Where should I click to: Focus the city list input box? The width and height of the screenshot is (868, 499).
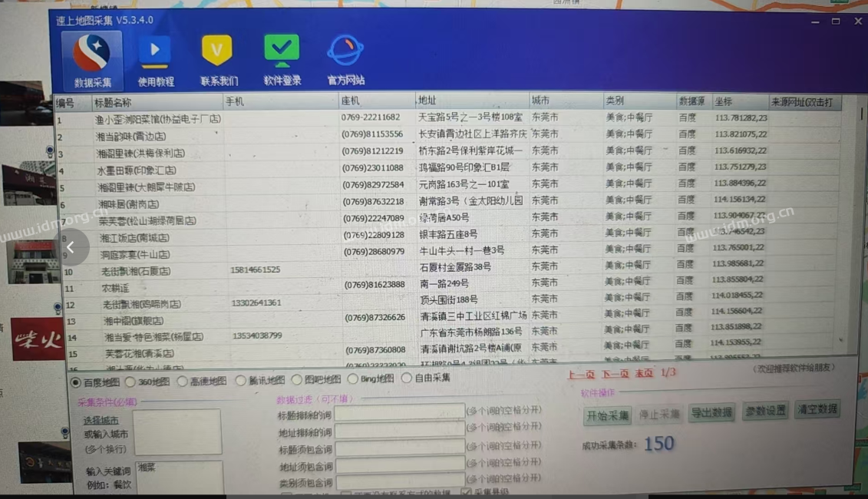pos(178,432)
